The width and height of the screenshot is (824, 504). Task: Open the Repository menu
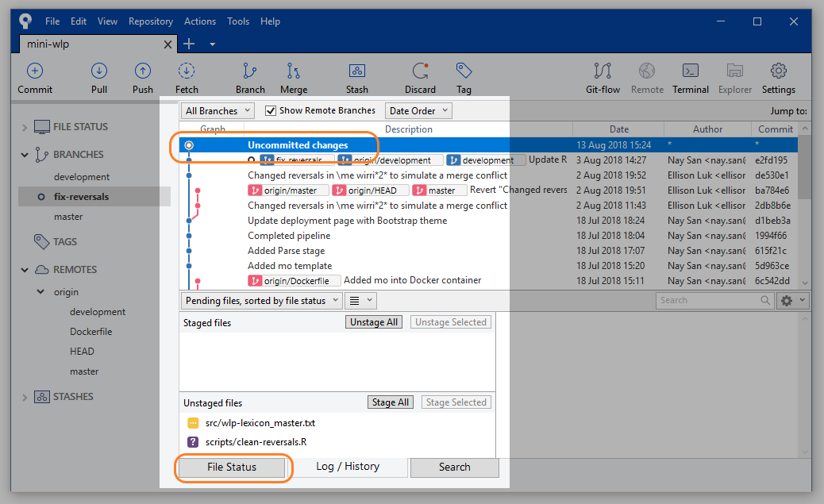click(x=151, y=21)
